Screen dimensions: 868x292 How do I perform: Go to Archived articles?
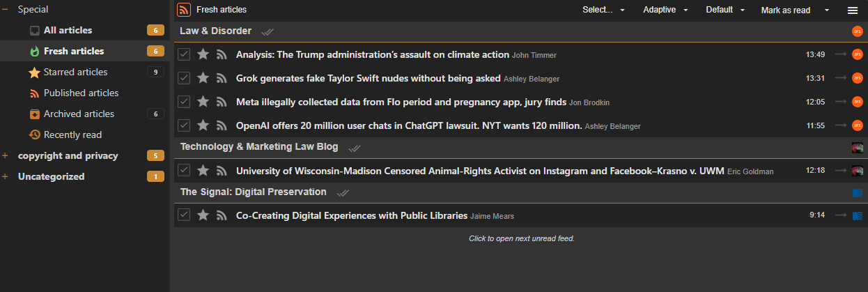point(79,114)
